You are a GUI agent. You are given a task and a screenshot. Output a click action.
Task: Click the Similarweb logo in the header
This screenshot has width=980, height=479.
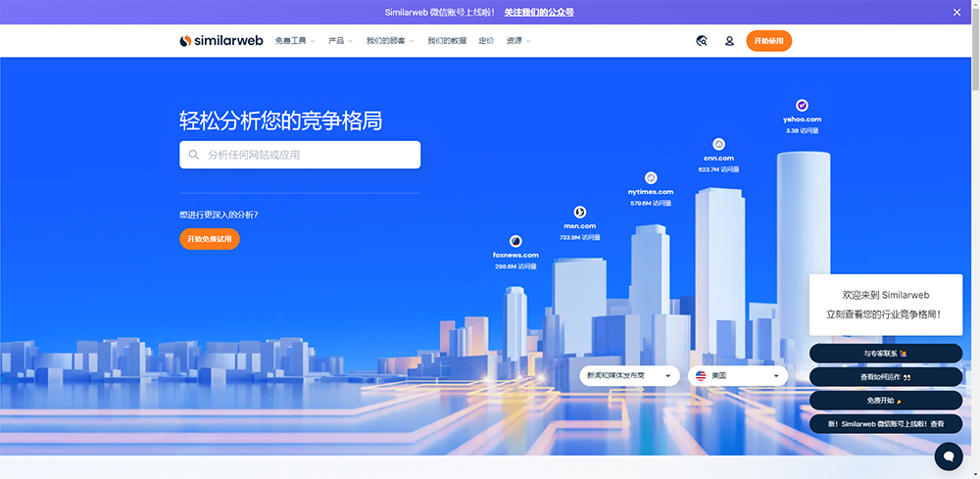pos(221,41)
